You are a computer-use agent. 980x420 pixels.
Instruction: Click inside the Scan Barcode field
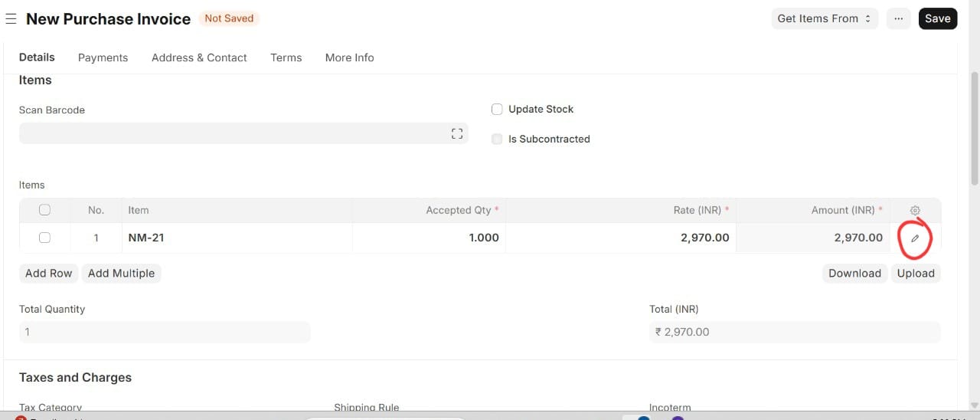(x=230, y=133)
